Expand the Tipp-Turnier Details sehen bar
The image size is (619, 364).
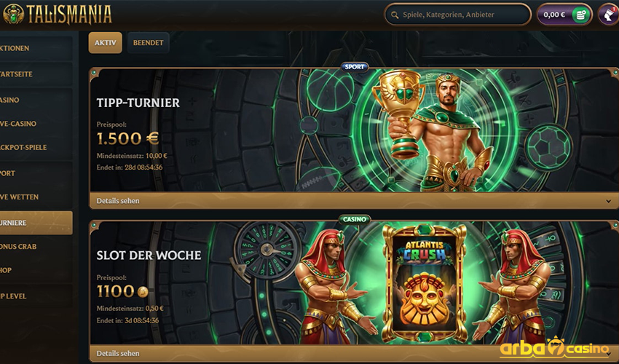pyautogui.click(x=354, y=200)
